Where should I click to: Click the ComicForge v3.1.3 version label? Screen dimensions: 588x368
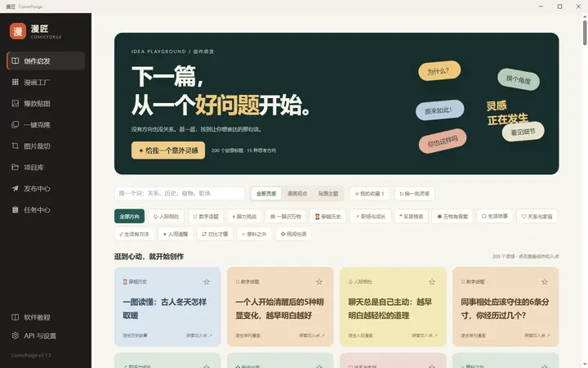(x=31, y=355)
